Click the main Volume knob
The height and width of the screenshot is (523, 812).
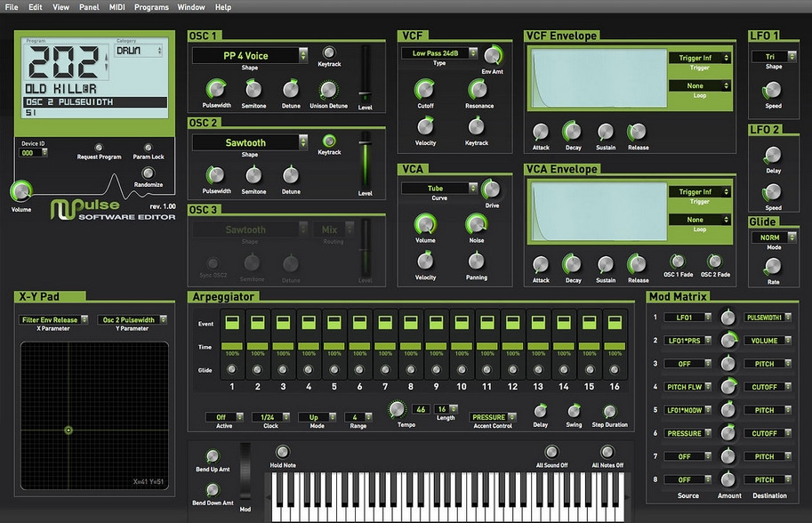coord(20,190)
